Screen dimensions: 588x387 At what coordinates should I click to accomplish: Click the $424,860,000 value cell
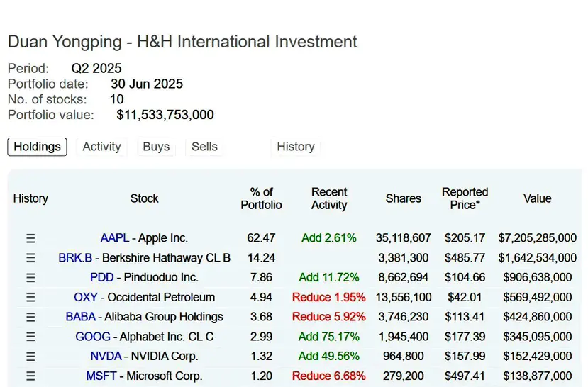point(538,317)
